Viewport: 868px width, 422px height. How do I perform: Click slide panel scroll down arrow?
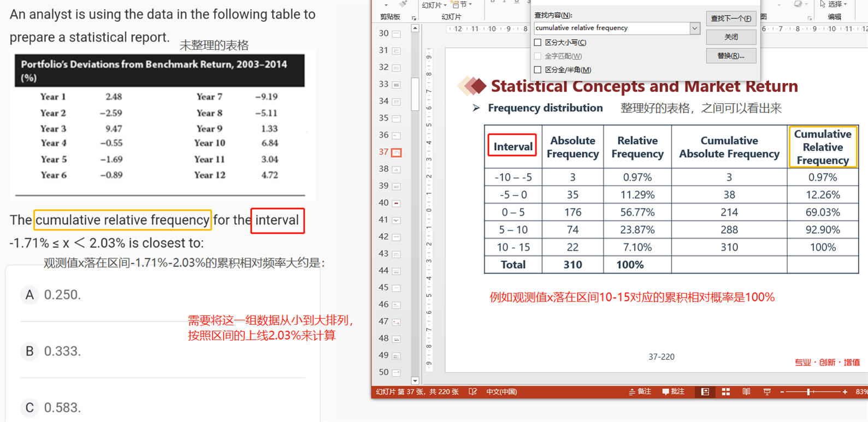[415, 381]
